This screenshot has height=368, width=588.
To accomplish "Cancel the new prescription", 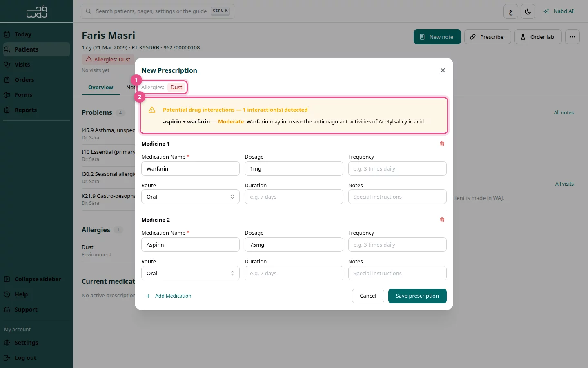I will 368,296.
